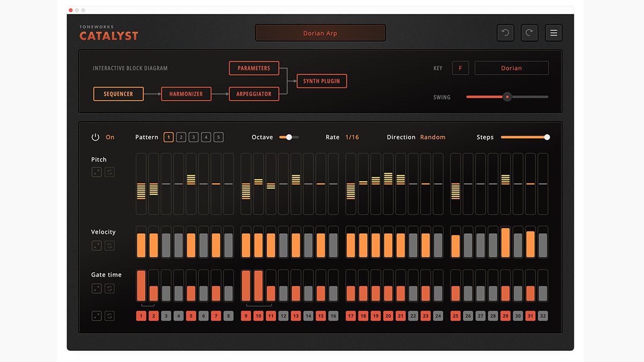Click the dice randomize icon for Pitch
Image resolution: width=644 pixels, height=362 pixels.
pos(97,172)
